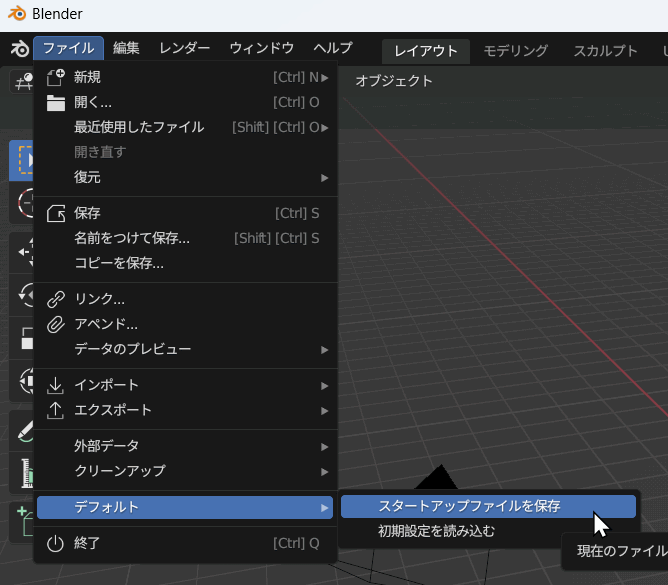
Task: Open the ウィンドウ menu
Action: pos(262,48)
